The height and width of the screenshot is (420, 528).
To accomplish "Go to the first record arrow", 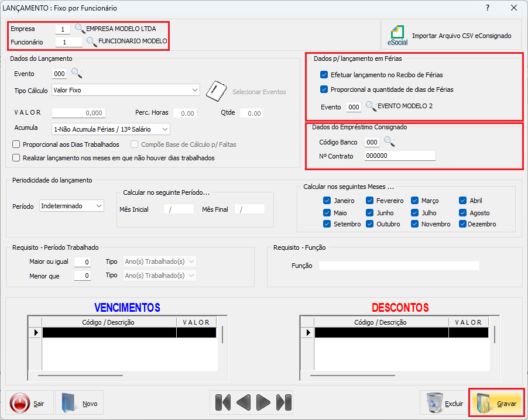I will (x=222, y=402).
